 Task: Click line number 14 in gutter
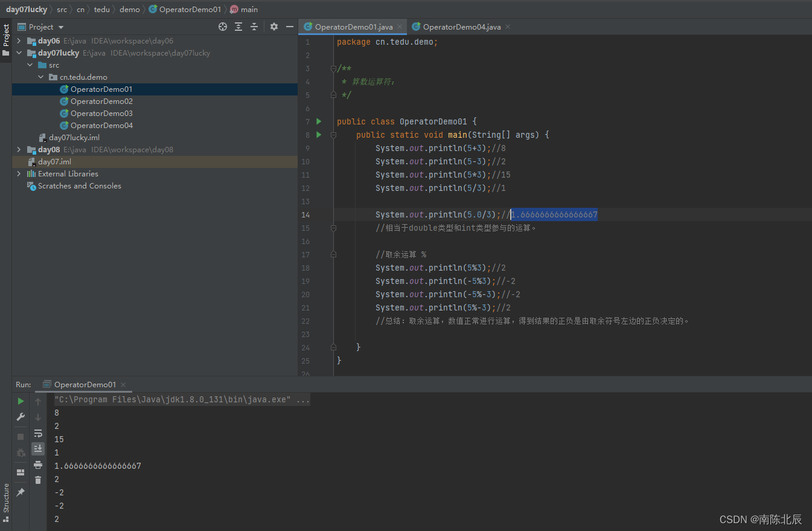pos(305,215)
